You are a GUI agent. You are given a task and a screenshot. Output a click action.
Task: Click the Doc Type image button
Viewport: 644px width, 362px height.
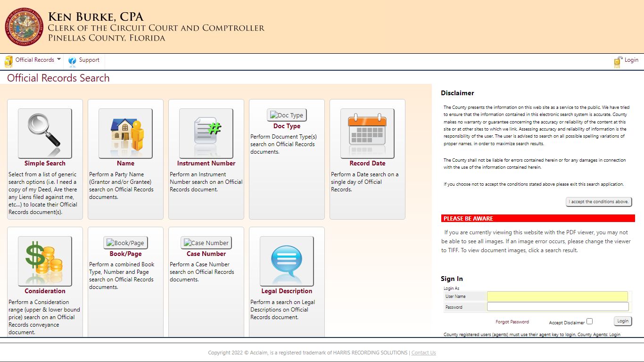287,115
